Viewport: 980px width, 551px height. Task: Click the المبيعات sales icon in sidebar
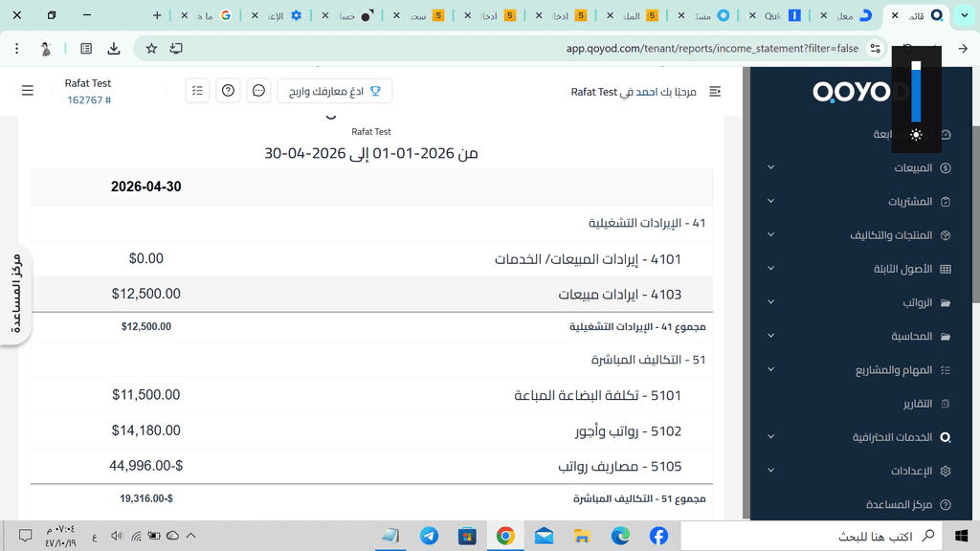[945, 168]
